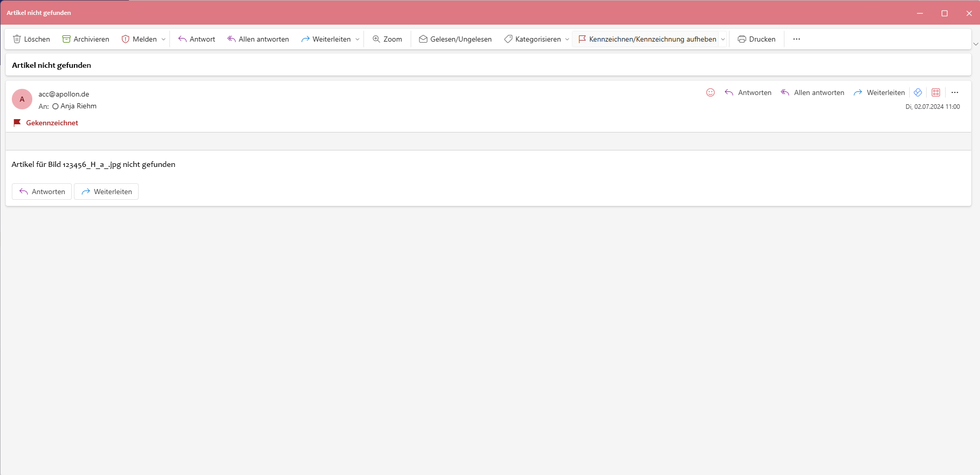Expand the Kategorisieren dropdown arrow
Viewport: 980px width, 475px height.
(x=567, y=39)
